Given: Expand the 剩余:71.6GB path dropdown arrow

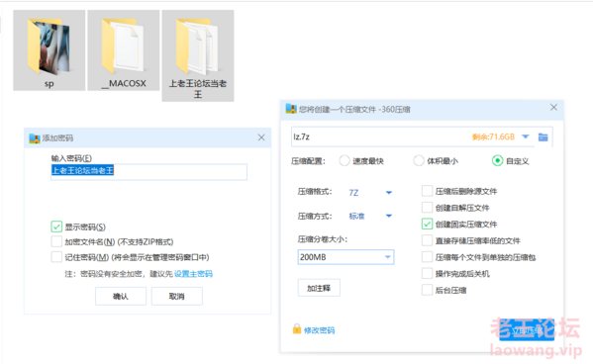Looking at the screenshot, I should (526, 136).
